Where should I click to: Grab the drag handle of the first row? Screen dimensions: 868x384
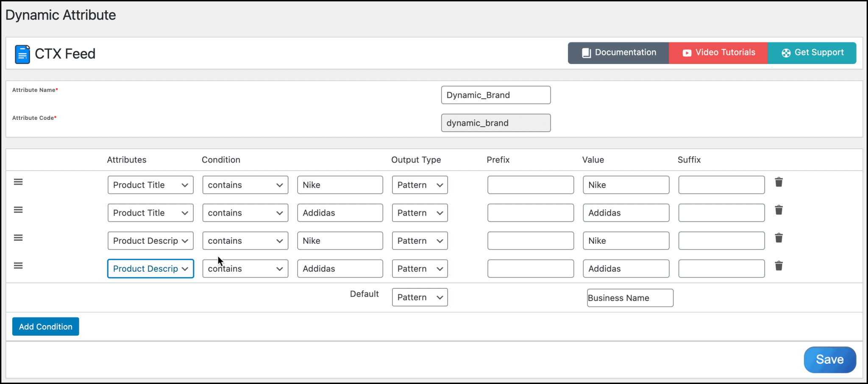point(18,182)
